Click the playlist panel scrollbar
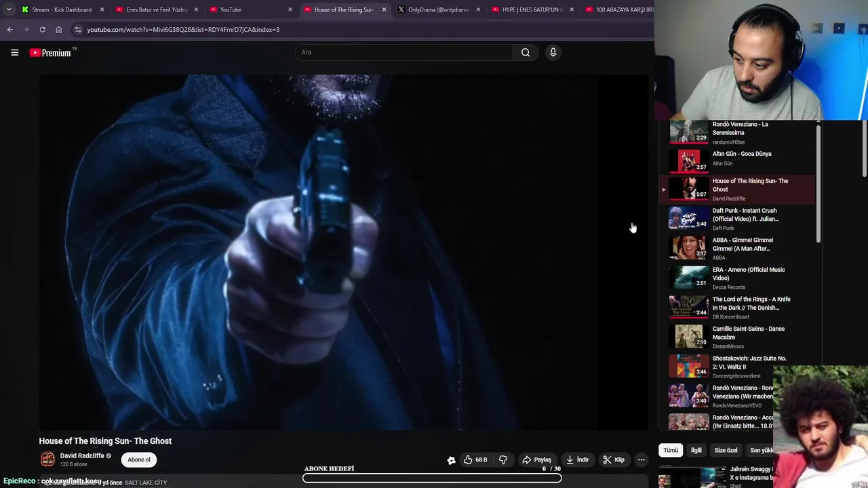Viewport: 868px width, 488px height. [818, 183]
